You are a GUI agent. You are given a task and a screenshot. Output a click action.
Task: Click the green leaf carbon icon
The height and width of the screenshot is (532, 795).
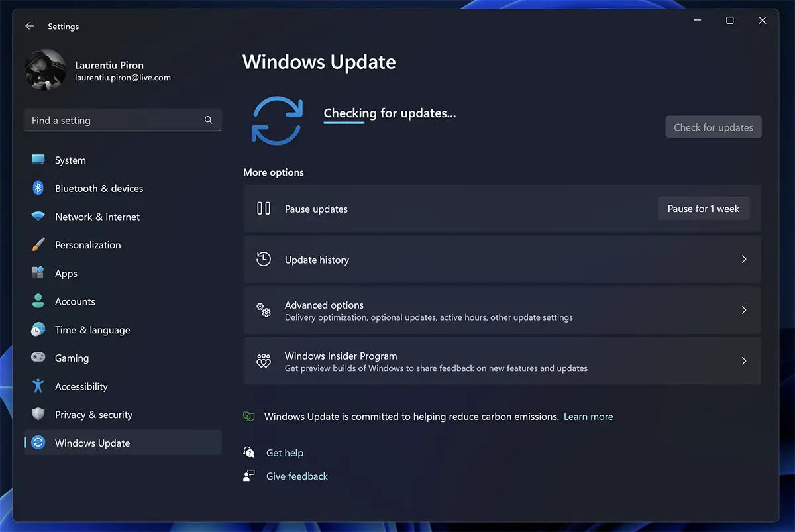coord(249,417)
